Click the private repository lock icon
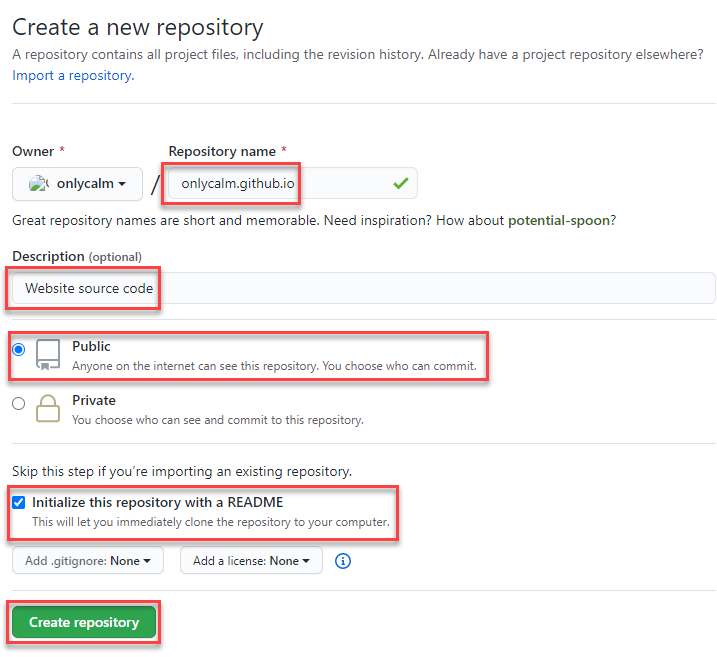The height and width of the screenshot is (657, 717). [48, 408]
